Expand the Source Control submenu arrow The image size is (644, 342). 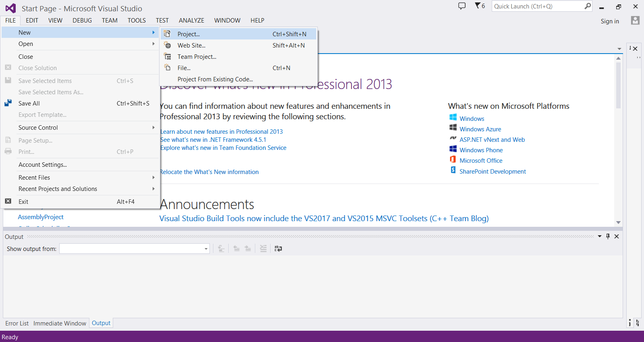[x=153, y=127]
